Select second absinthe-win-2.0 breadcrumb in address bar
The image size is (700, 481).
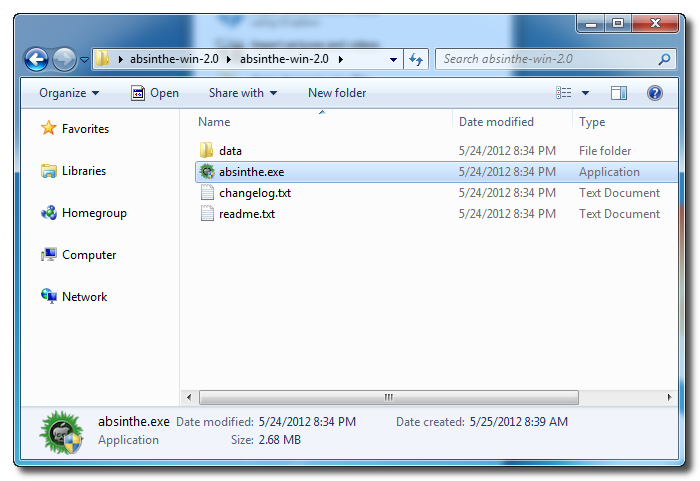pyautogui.click(x=284, y=59)
